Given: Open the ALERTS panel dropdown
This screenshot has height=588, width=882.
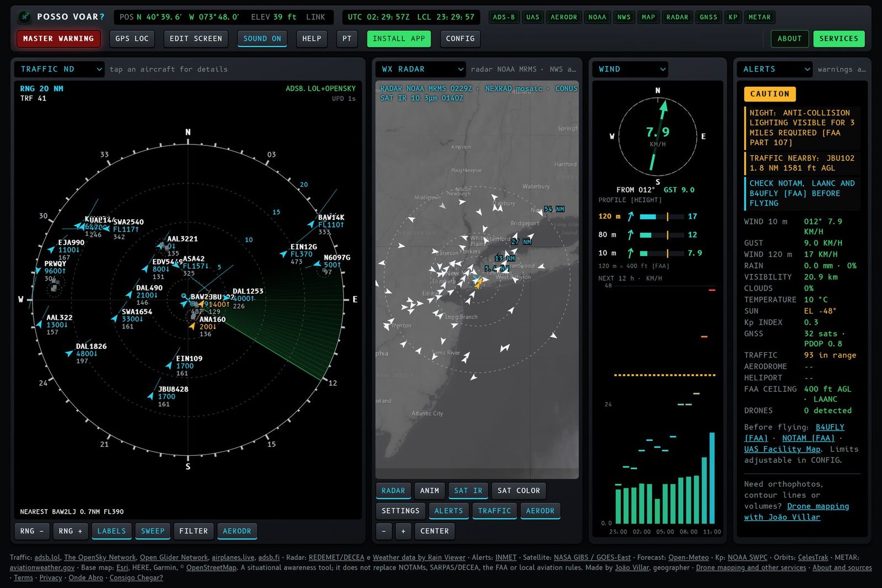Looking at the screenshot, I should [x=775, y=69].
